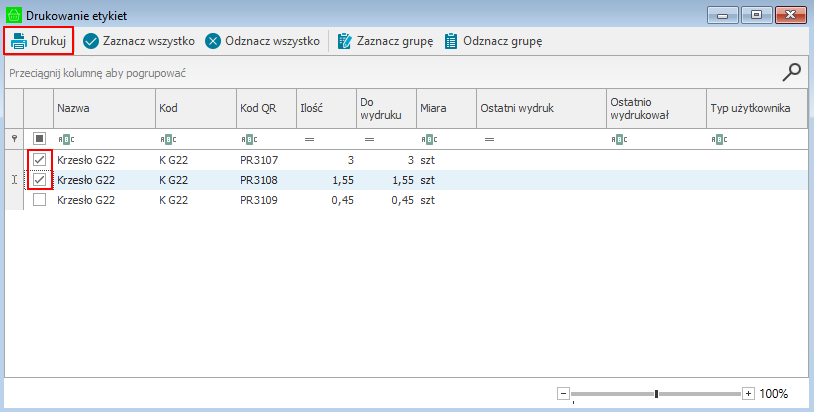This screenshot has height=412, width=814.
Task: Open the Ilość column filter operator
Action: click(309, 139)
